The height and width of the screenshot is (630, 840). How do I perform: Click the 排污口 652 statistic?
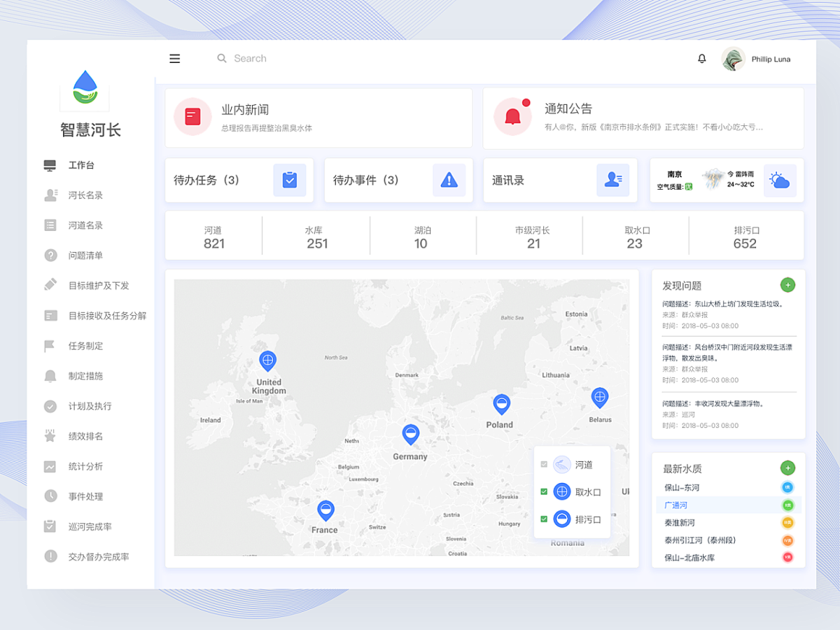tap(745, 237)
